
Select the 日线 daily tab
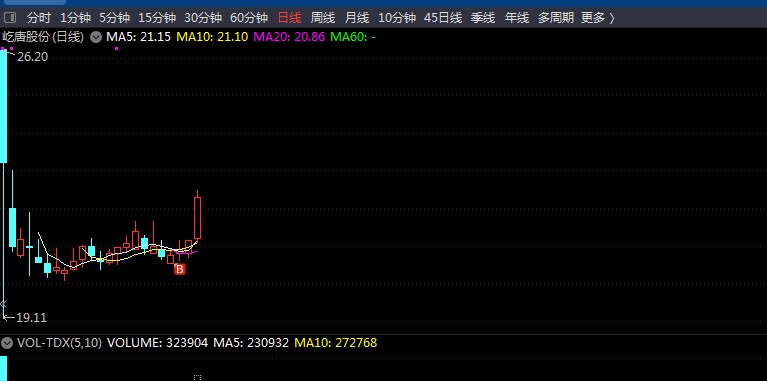point(289,19)
